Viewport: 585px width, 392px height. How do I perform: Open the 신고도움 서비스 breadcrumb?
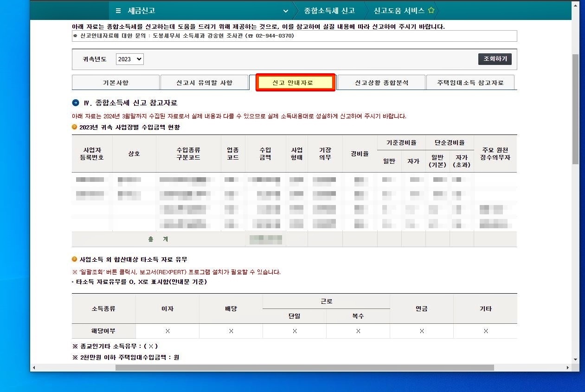399,11
